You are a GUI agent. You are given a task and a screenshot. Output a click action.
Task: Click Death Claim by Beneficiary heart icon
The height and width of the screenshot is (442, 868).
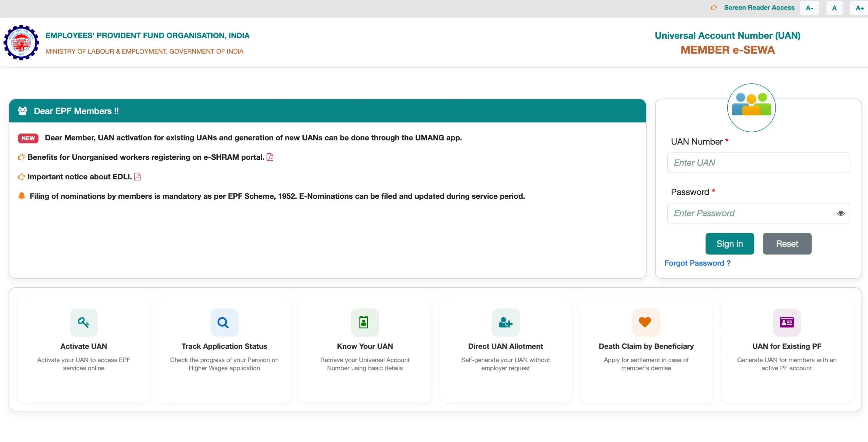[646, 322]
